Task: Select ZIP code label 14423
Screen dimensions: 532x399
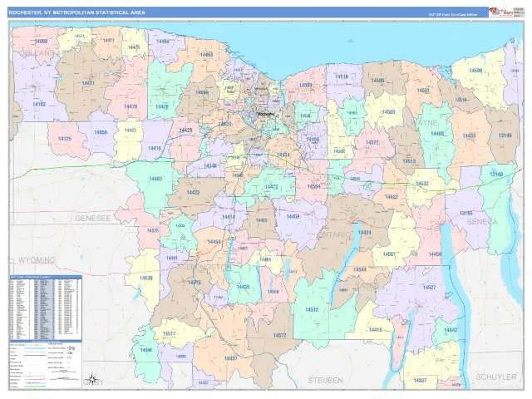Action: tap(193, 192)
